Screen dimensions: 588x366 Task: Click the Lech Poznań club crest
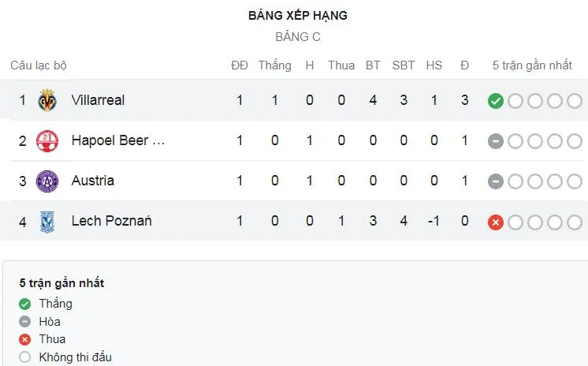pyautogui.click(x=48, y=221)
